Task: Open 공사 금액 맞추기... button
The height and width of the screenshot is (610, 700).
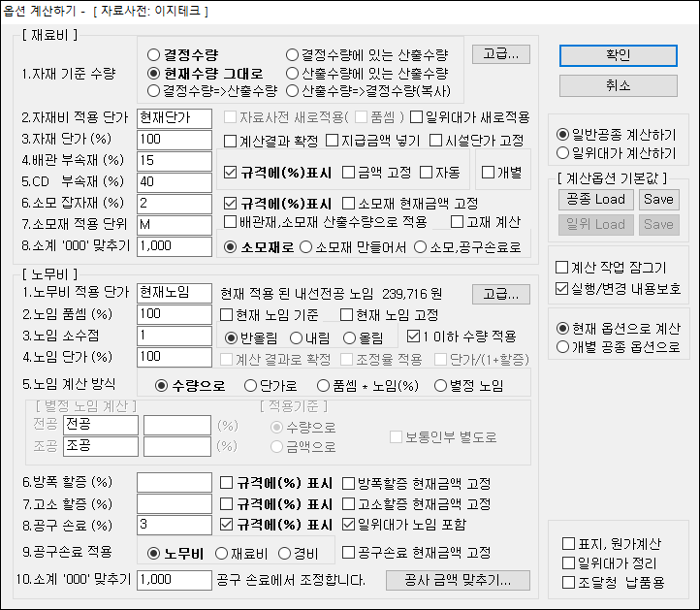Action: tap(458, 580)
